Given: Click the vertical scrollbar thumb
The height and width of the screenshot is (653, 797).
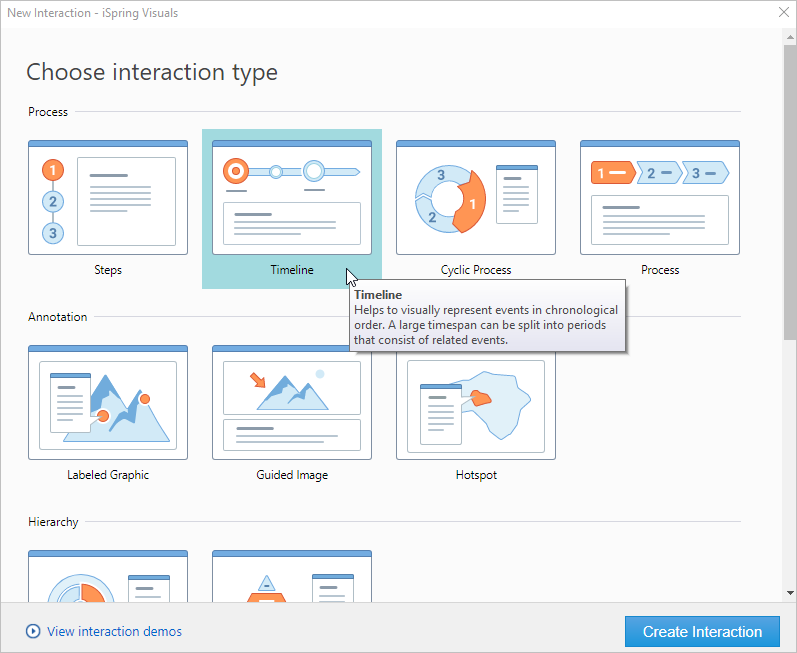Looking at the screenshot, I should 789,190.
